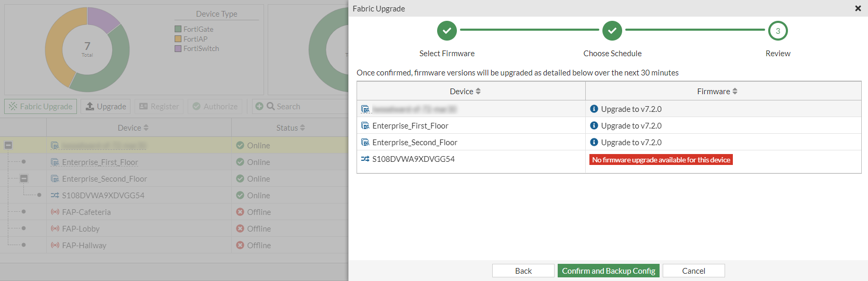Go Back to the previous wizard step

click(x=523, y=271)
